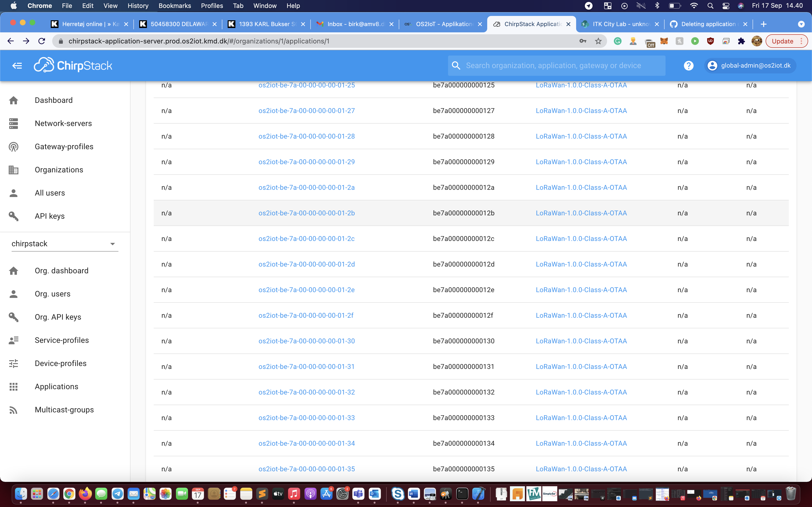This screenshot has height=507, width=812.
Task: Open the help question mark icon
Action: (x=689, y=66)
